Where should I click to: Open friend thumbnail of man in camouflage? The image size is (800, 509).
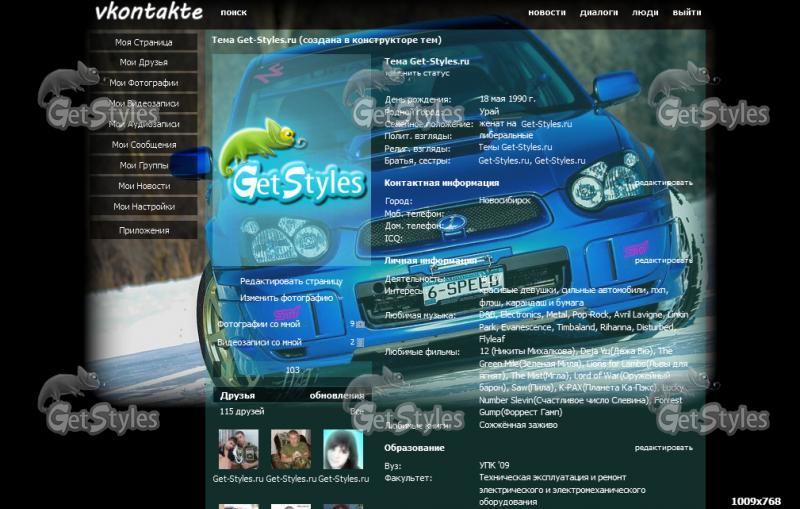pyautogui.click(x=291, y=449)
